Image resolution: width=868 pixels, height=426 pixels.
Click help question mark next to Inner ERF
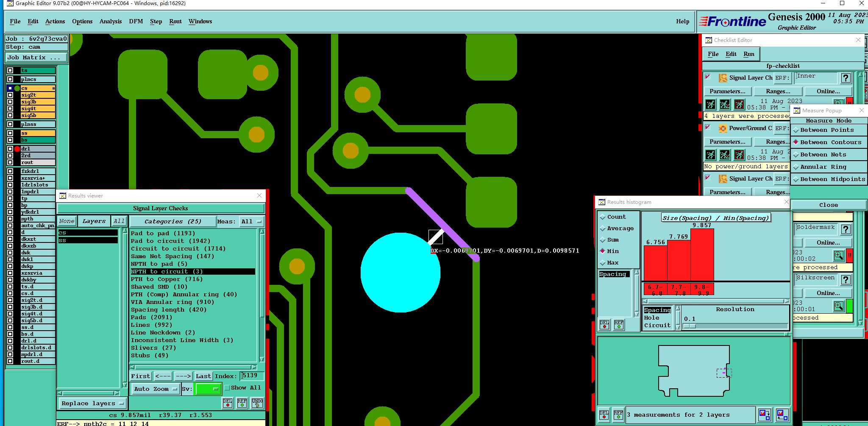(x=846, y=78)
